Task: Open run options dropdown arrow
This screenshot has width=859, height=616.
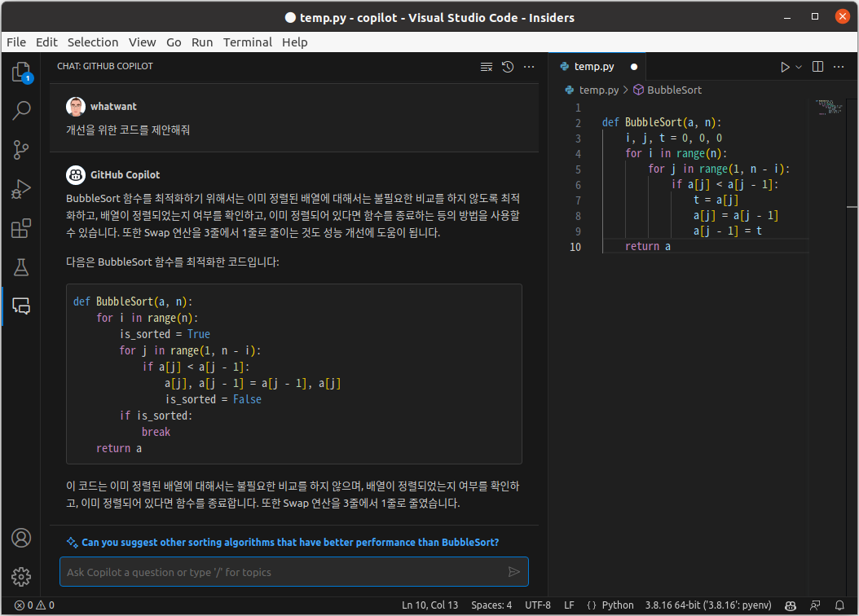Action: 799,67
